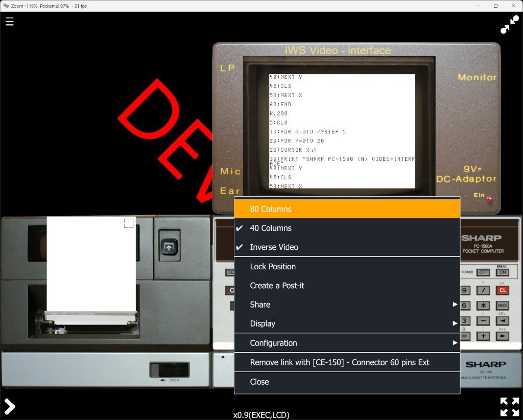Click the IWS video monitor screen
This screenshot has width=523, height=420.
pos(342,131)
